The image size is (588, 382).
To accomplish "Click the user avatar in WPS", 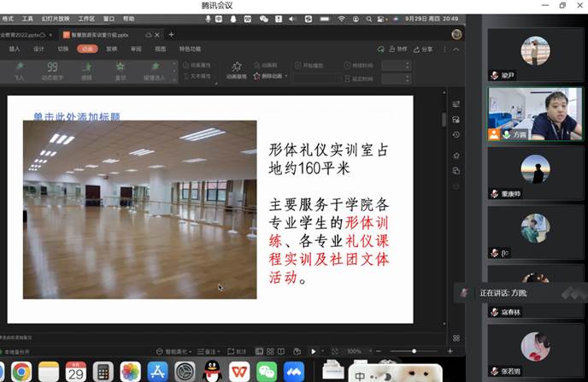I will pos(456,34).
